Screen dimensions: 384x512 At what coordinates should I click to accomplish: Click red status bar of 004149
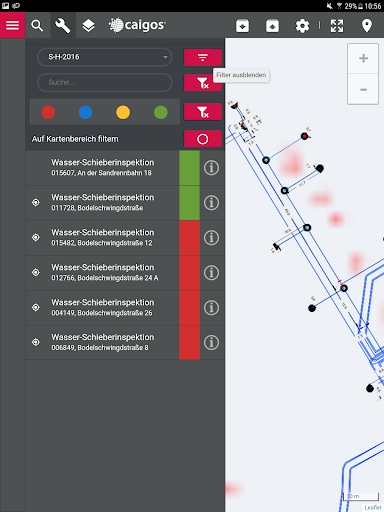(189, 307)
